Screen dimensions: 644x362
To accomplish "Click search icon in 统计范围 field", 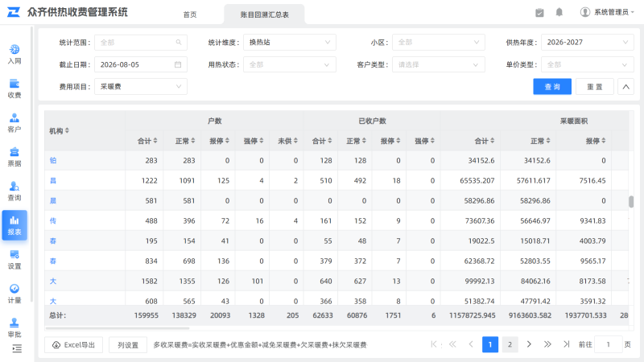I will click(x=179, y=43).
